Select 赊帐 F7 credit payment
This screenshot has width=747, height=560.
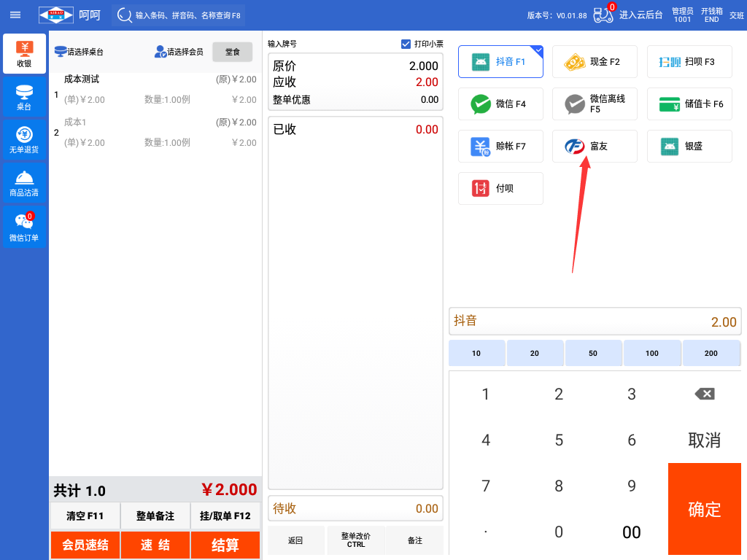(500, 146)
